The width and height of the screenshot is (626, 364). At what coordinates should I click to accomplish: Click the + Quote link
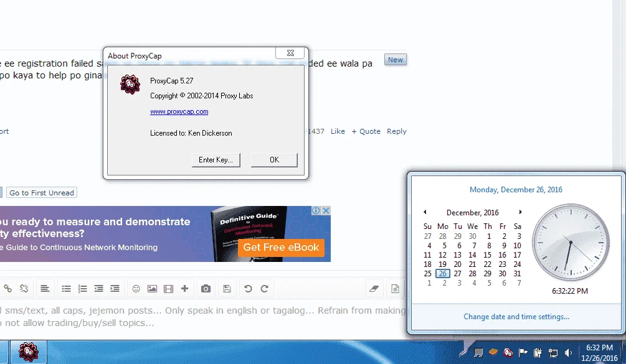pyautogui.click(x=366, y=131)
